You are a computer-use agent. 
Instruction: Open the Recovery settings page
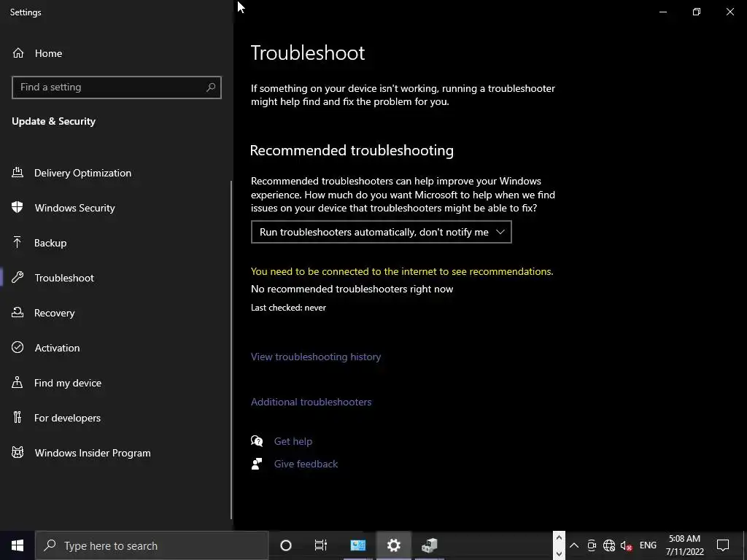[115, 313]
